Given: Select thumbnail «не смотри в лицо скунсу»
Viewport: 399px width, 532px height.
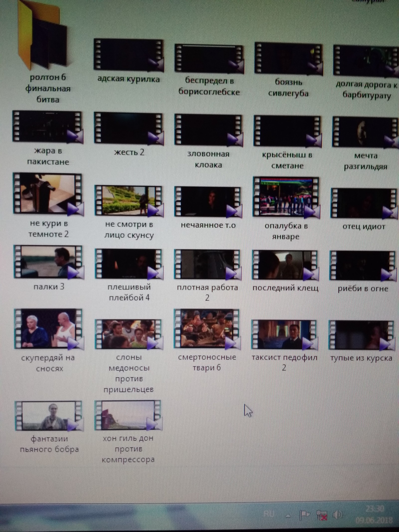Looking at the screenshot, I should (129, 201).
